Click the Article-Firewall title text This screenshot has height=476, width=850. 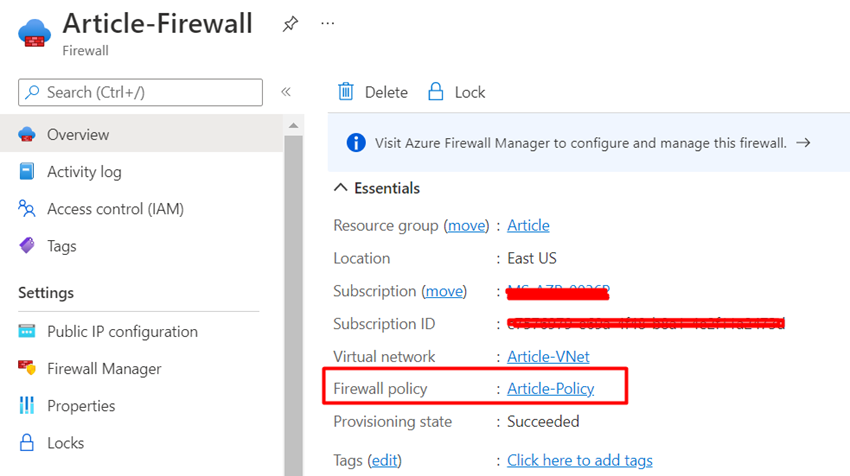tap(158, 23)
